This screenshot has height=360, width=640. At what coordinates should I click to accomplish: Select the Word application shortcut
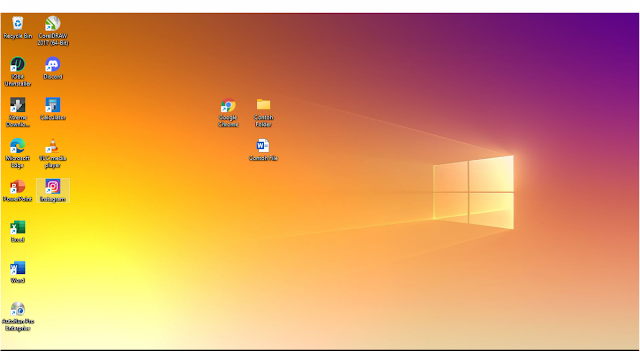pyautogui.click(x=18, y=272)
